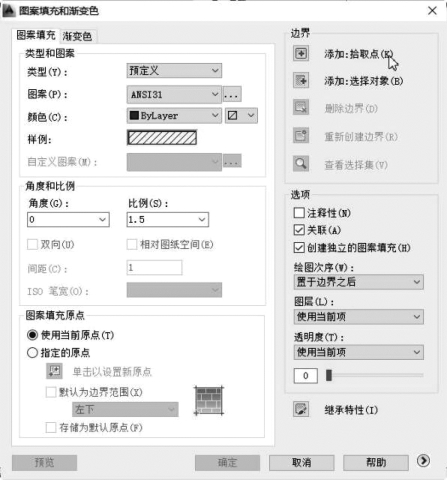Click the Add Pick Points (添加:拾取点) icon
Viewport: 447px width, 480px height.
pos(301,53)
